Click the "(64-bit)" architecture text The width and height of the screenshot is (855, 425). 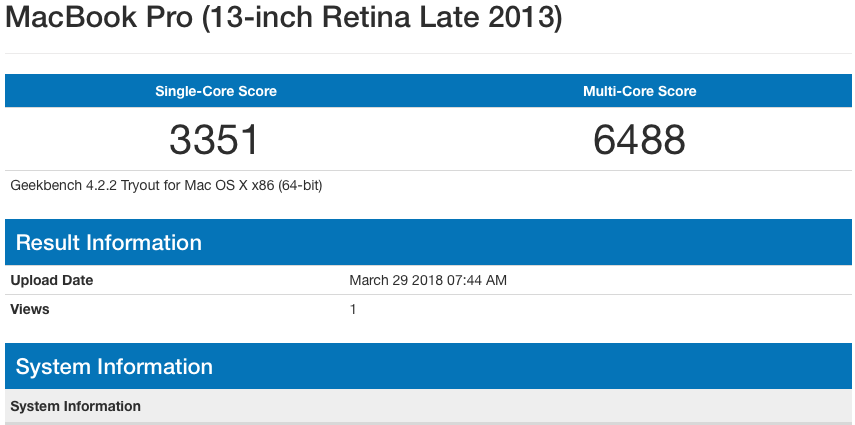point(297,185)
